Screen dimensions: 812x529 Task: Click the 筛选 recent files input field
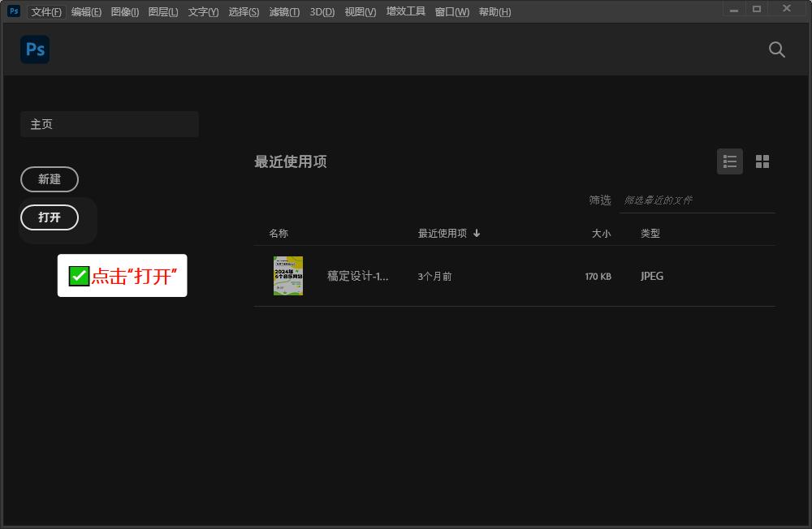[x=697, y=200]
